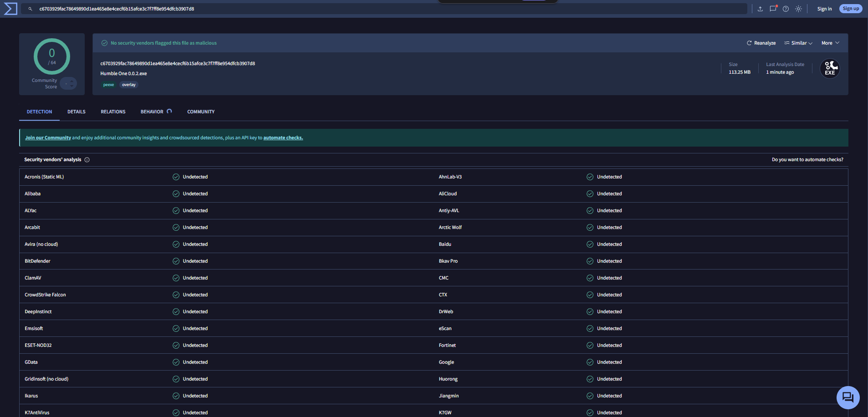Click the check icon in the Ikarus row
Screen dimensions: 868x417
[176, 396]
